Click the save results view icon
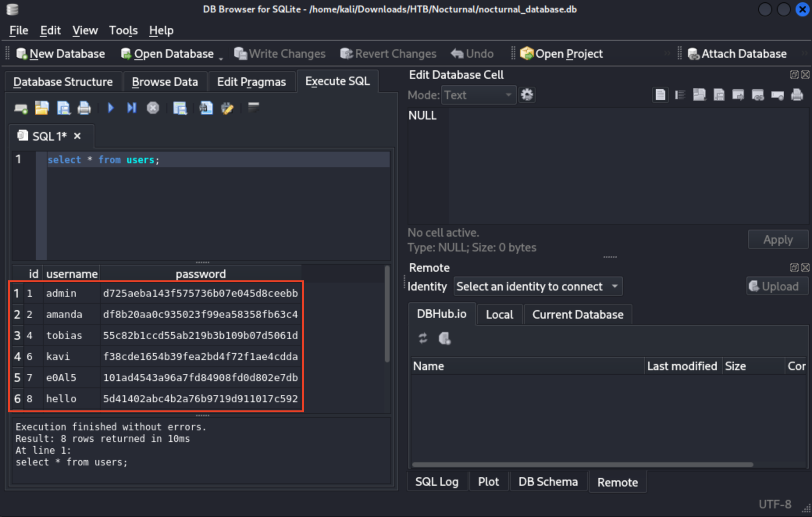 pyautogui.click(x=180, y=108)
